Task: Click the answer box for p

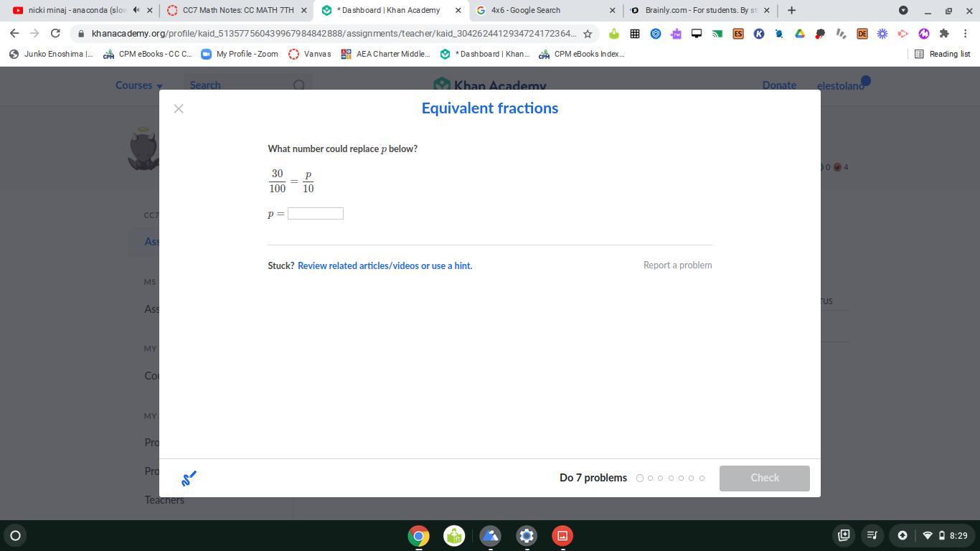Action: [316, 214]
